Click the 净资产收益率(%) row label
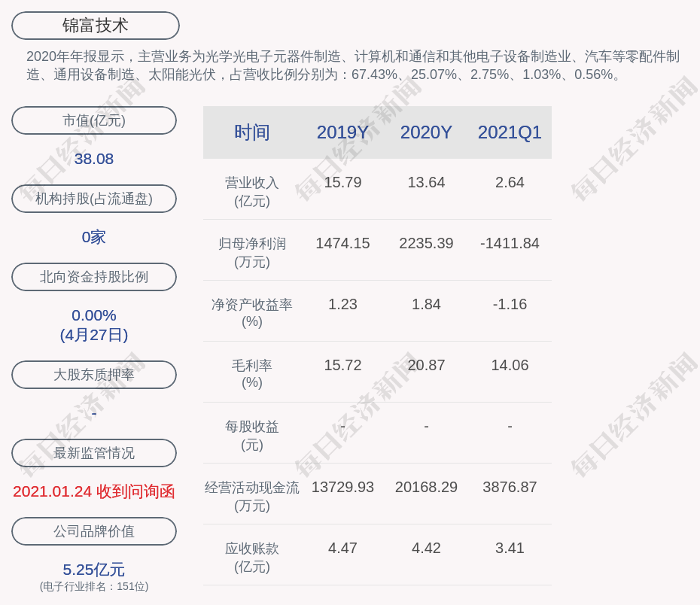The width and height of the screenshot is (700, 605). (x=252, y=313)
